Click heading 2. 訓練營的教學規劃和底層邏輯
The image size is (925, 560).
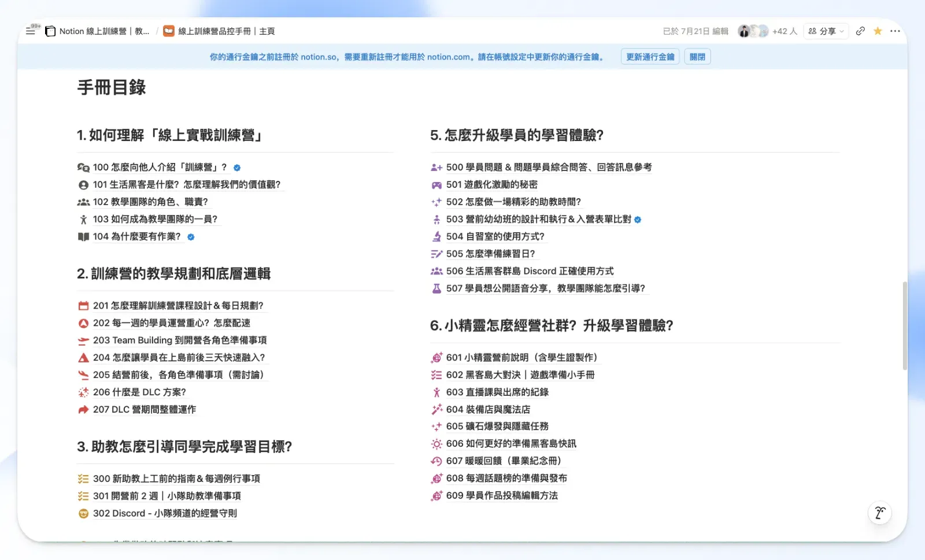pos(173,274)
